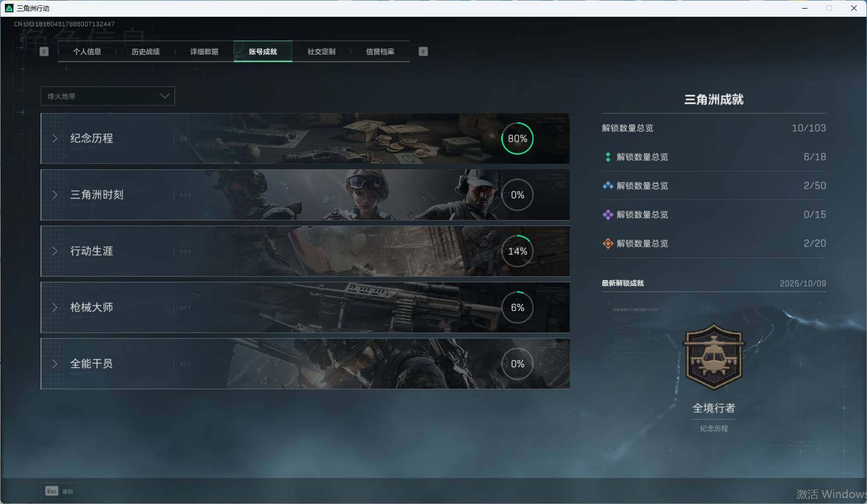Click the blue tier icon beside 2/50

(608, 185)
